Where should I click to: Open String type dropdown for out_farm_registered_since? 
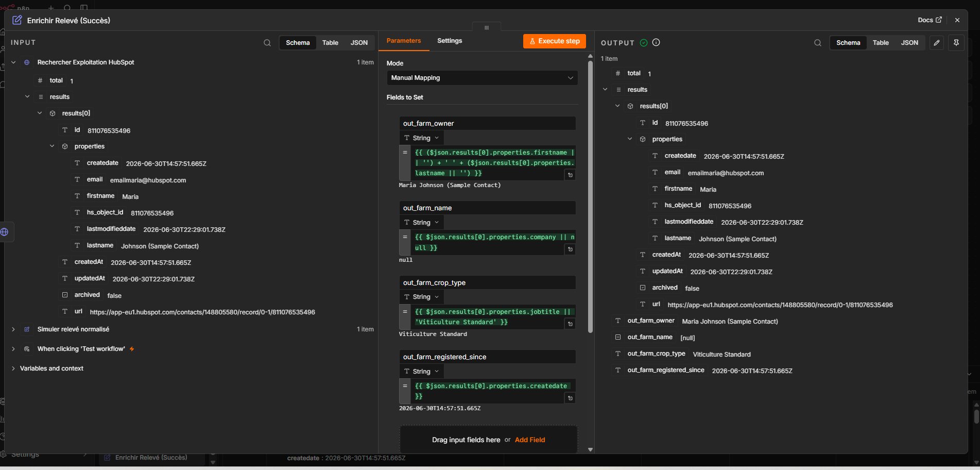pyautogui.click(x=421, y=372)
